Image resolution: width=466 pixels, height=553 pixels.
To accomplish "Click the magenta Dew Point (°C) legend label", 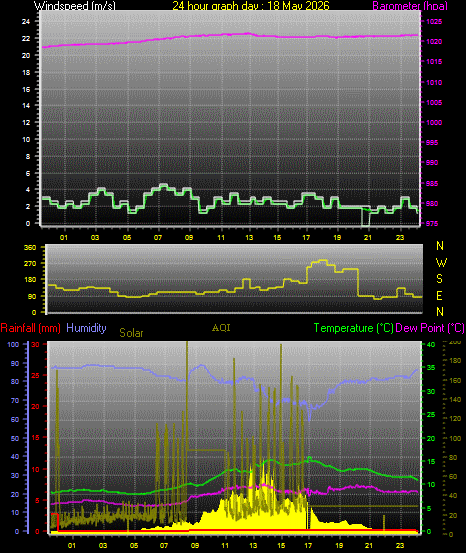I will tap(430, 328).
